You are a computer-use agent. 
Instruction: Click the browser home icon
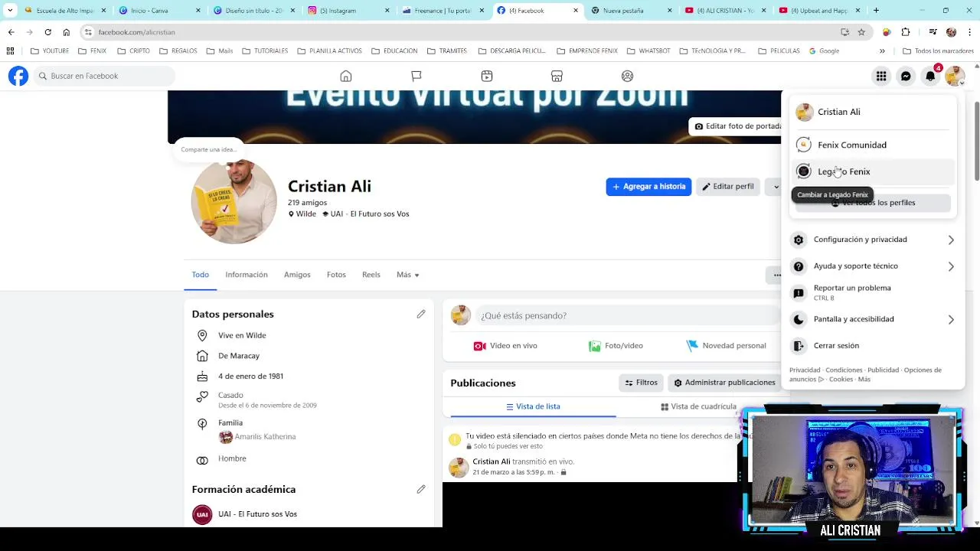pyautogui.click(x=67, y=32)
